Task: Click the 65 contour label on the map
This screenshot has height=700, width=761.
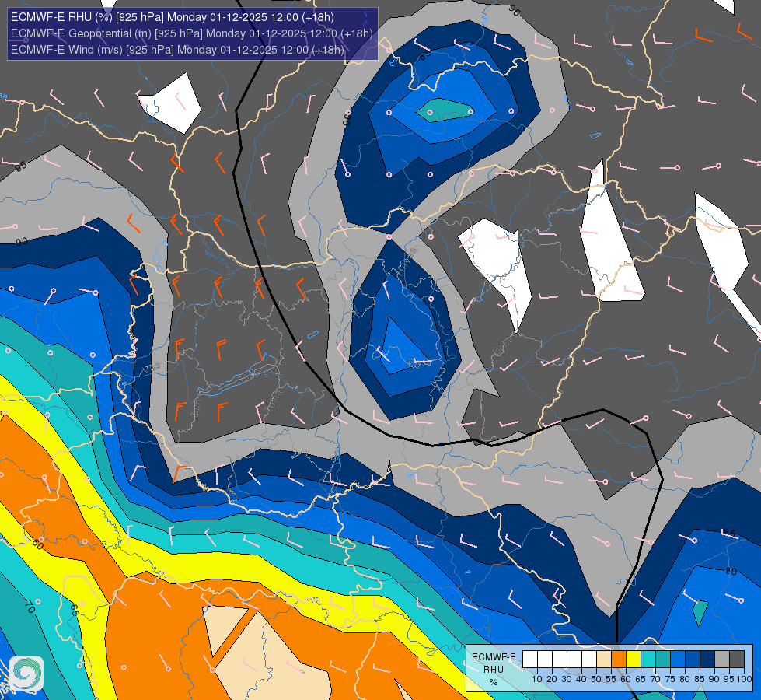Action: coord(75,610)
